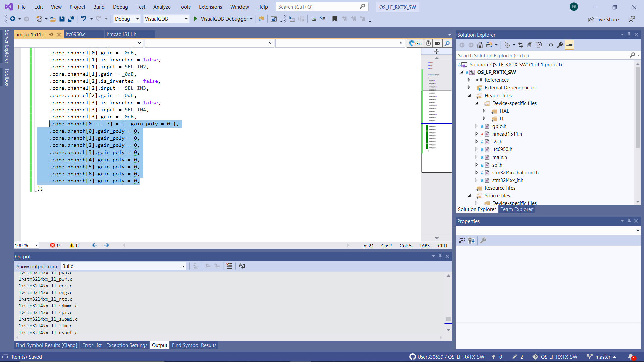The width and height of the screenshot is (644, 362).
Task: Collapse the Source files folder
Action: pos(469,196)
